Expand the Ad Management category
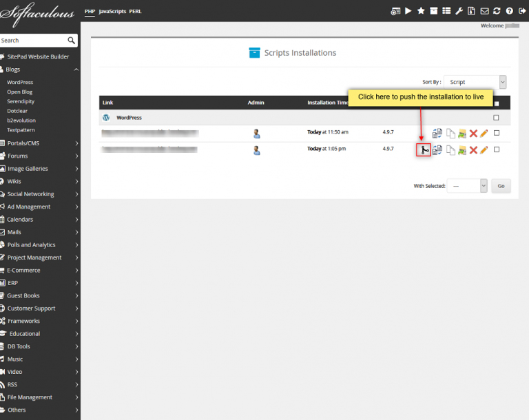 tap(76, 207)
